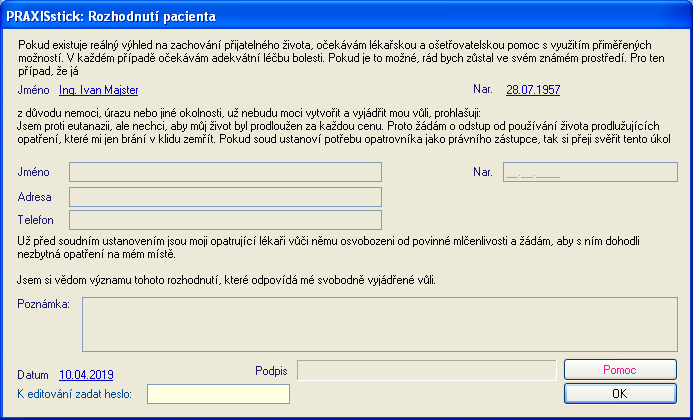Click the Podpis label
Viewport: 693px width, 420px height.
[x=272, y=371]
